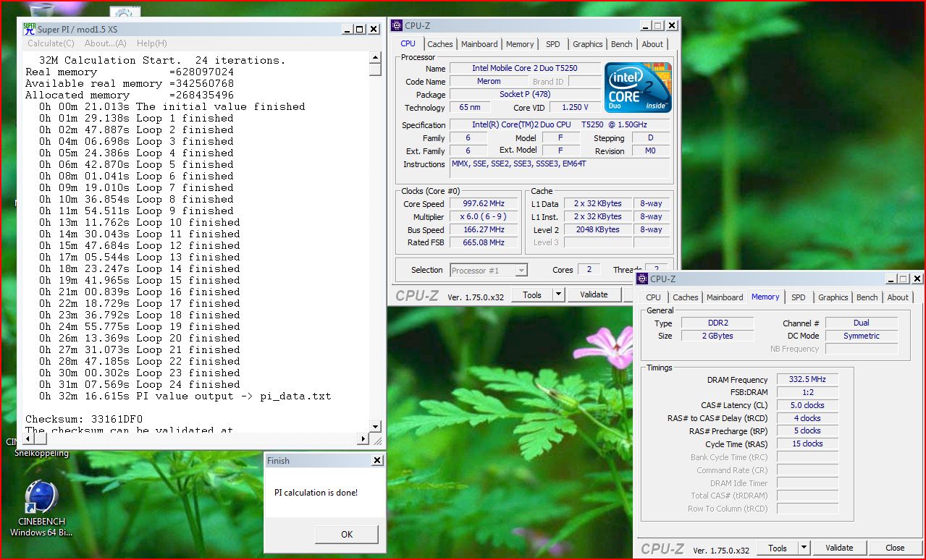The width and height of the screenshot is (926, 560).
Task: Switch to the CPU tab in the Memory window
Action: [x=653, y=297]
